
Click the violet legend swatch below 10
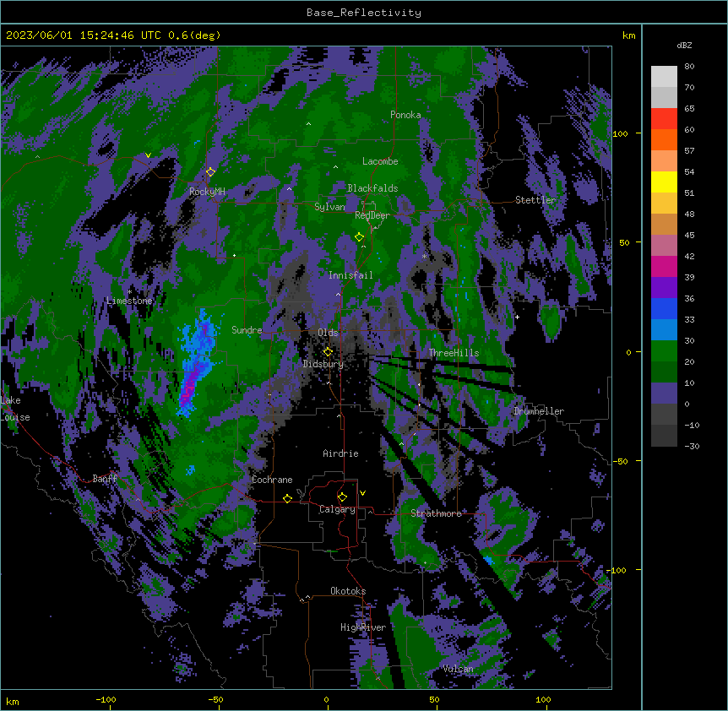coord(664,393)
